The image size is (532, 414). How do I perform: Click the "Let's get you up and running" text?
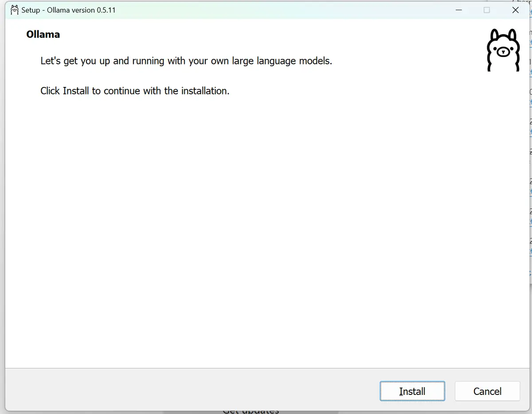pyautogui.click(x=186, y=61)
